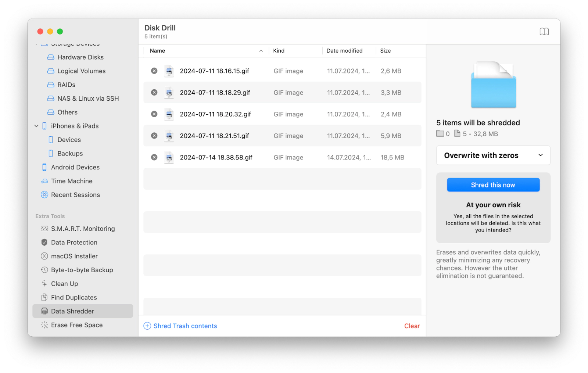Click file icon of 2024-07-11 18.20.32.gif

(x=169, y=114)
